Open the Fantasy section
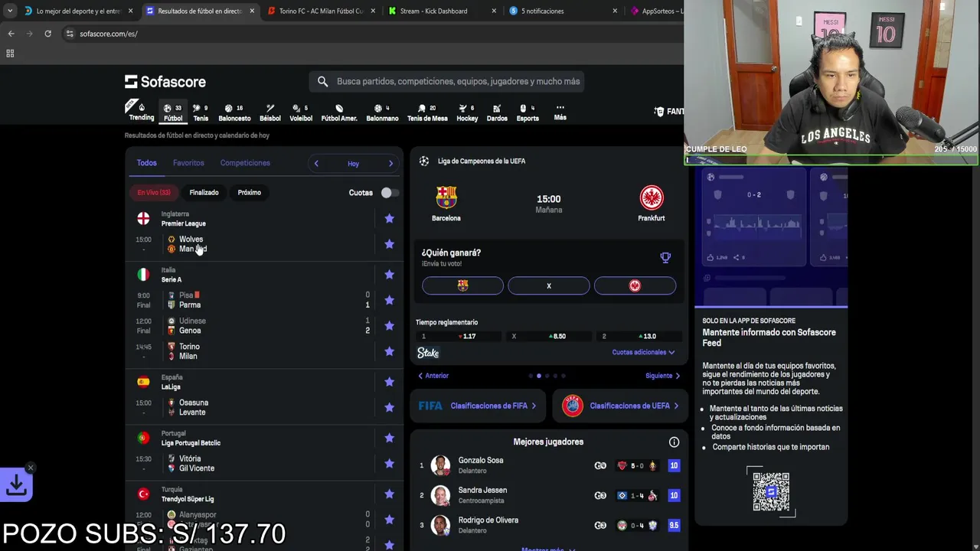This screenshot has height=551, width=980. [x=669, y=112]
